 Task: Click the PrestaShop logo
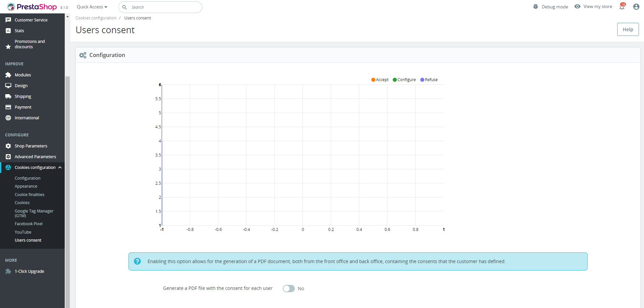pos(32,7)
